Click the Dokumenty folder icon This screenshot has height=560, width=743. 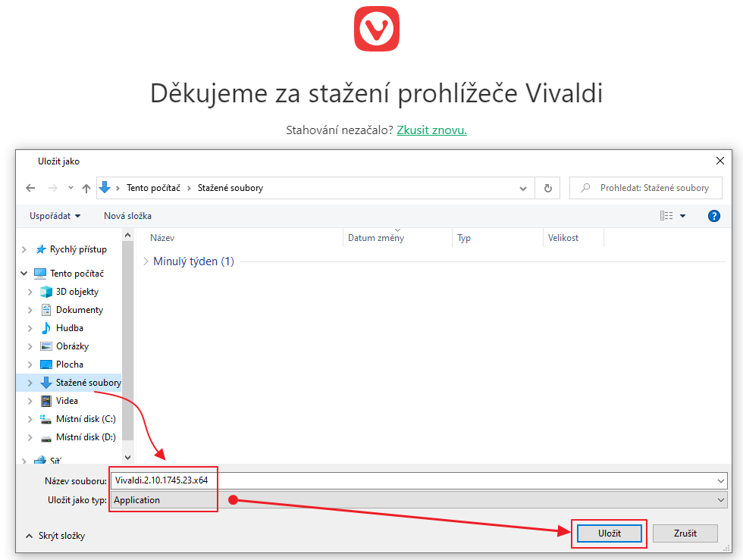point(46,310)
